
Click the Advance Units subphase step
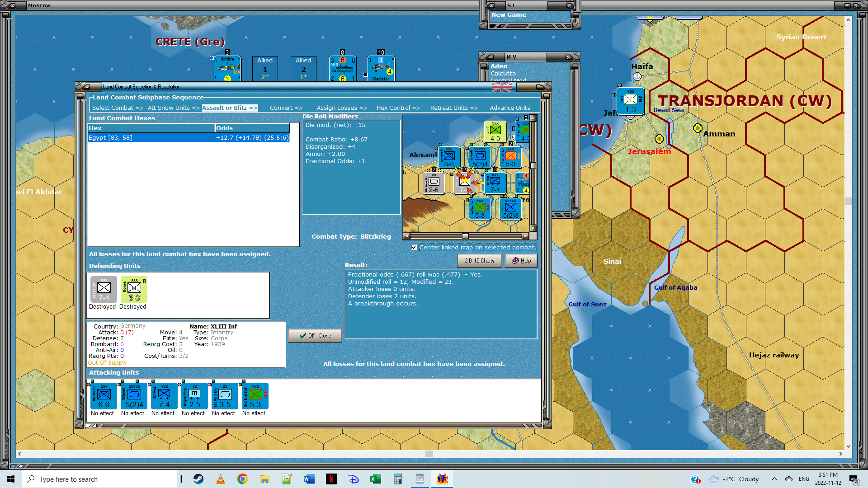point(509,108)
